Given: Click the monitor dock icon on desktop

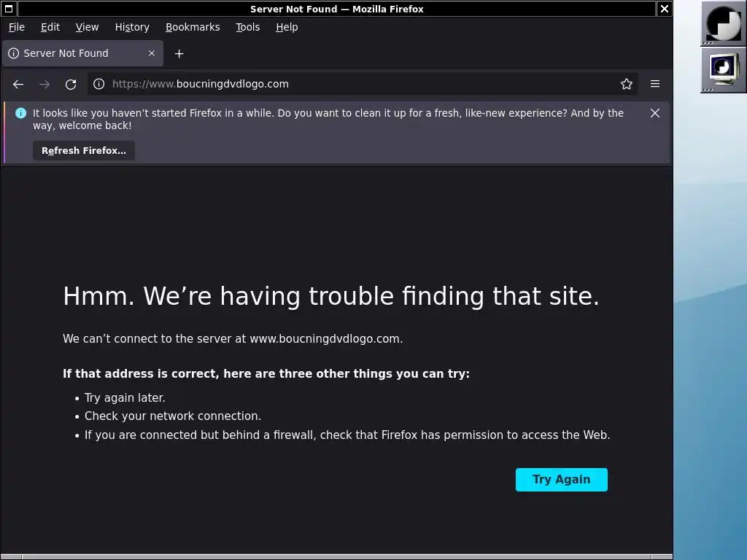Looking at the screenshot, I should click(723, 70).
